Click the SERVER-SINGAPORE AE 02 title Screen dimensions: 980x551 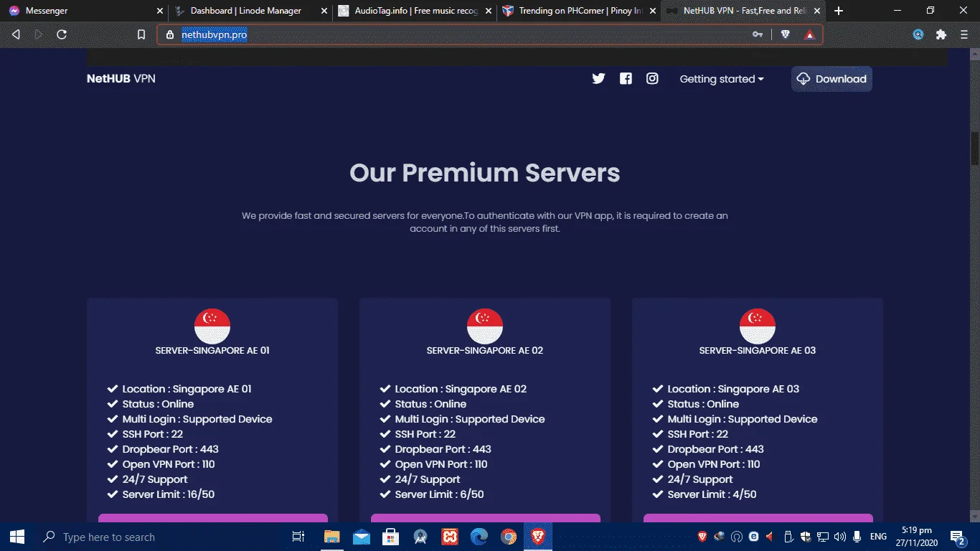485,351
